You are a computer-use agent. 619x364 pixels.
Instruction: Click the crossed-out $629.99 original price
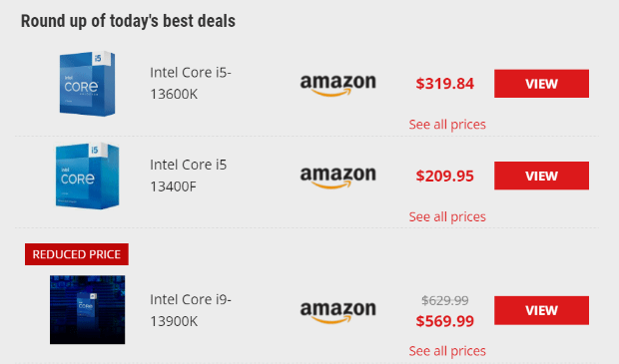445,301
